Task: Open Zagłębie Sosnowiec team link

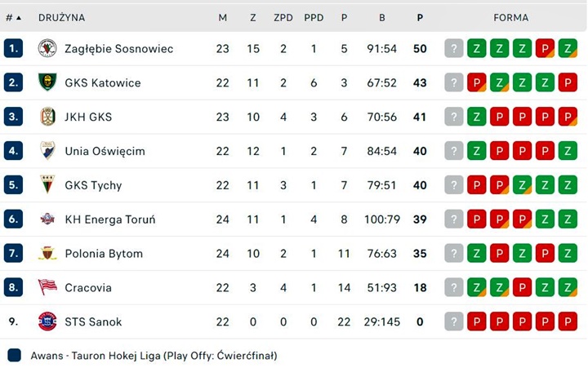Action: click(119, 49)
